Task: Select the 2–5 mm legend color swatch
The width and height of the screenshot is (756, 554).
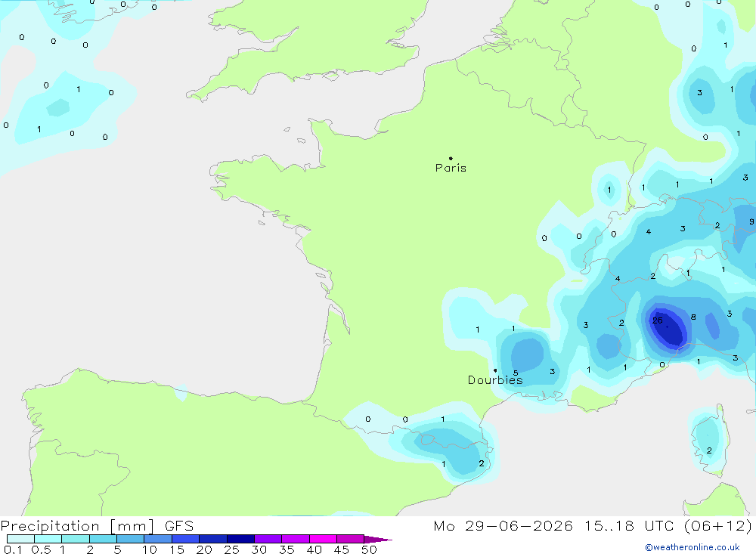Action: [x=103, y=539]
